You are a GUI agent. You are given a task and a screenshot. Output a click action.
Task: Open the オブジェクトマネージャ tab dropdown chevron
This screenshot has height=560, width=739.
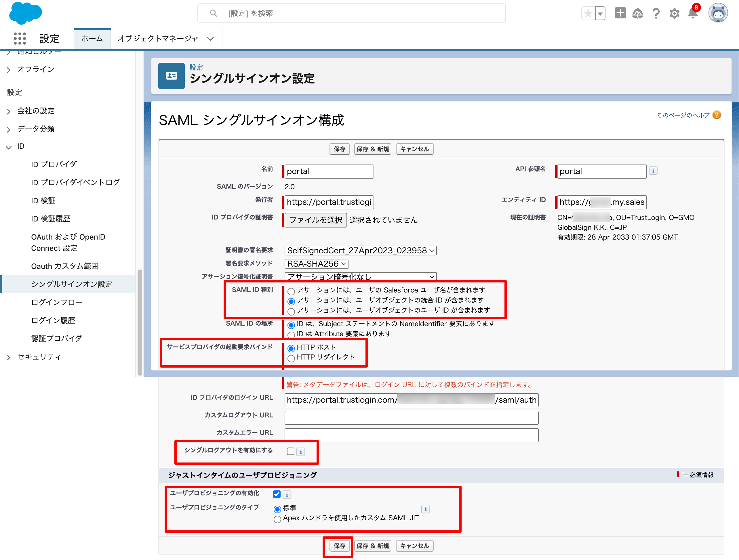210,39
